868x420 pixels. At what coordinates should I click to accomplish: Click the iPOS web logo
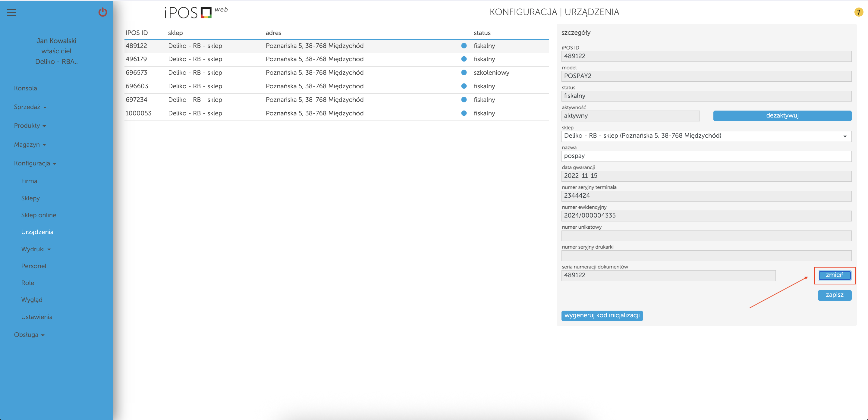[196, 12]
